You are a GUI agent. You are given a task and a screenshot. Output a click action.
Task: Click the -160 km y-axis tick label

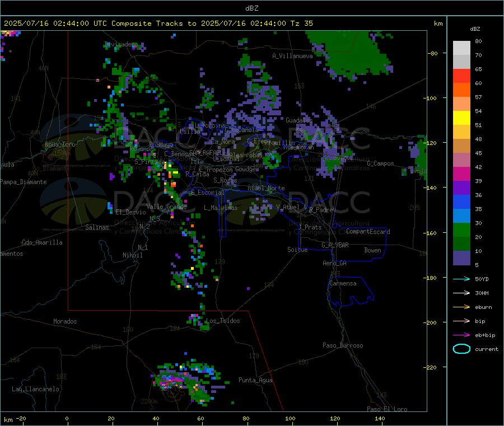click(x=430, y=233)
